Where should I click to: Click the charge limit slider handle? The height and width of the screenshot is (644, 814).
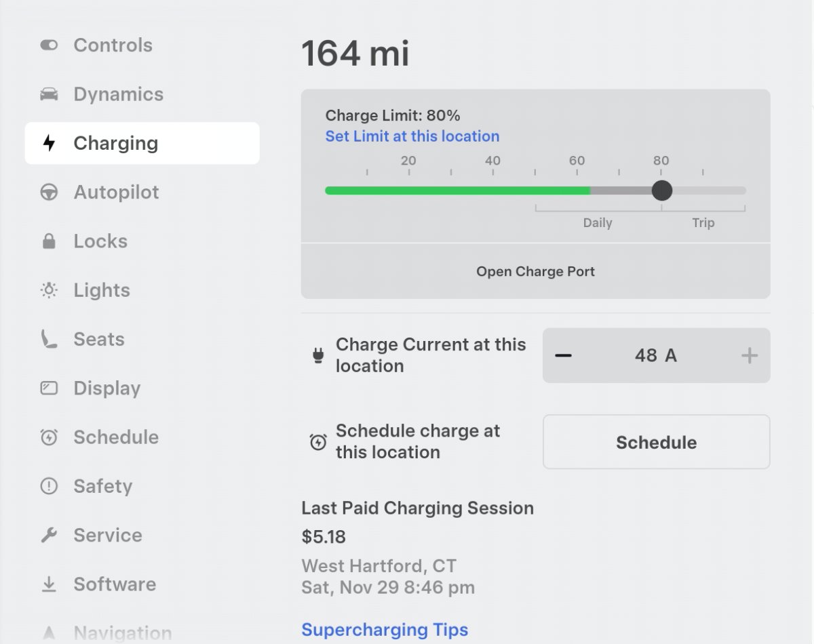661,190
